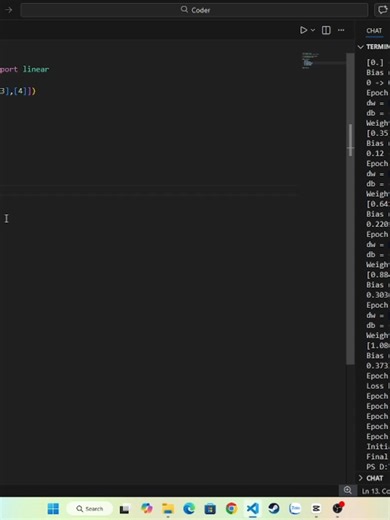Toggle the chat icon in the title bar
Screen dimensions: 390x520
383,10
